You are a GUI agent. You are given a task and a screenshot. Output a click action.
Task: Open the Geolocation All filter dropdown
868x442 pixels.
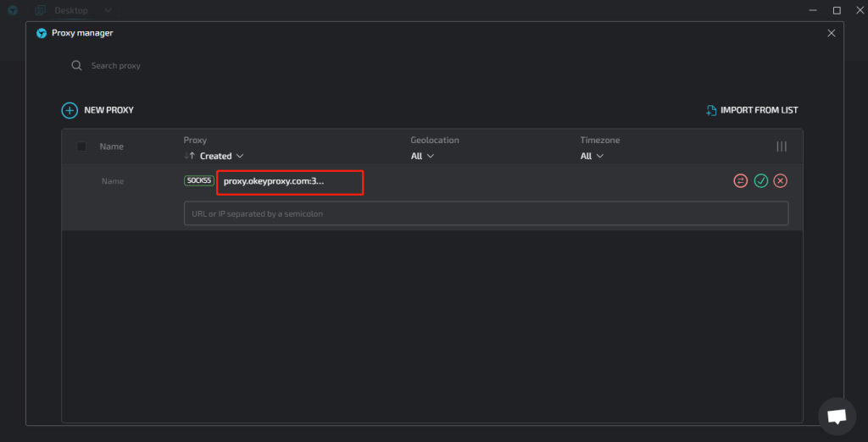click(x=422, y=156)
